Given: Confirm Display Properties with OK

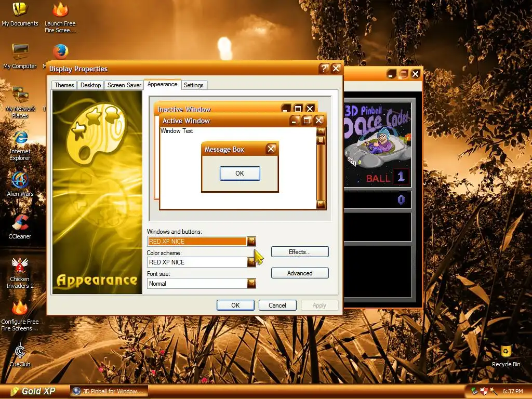Looking at the screenshot, I should (x=235, y=305).
